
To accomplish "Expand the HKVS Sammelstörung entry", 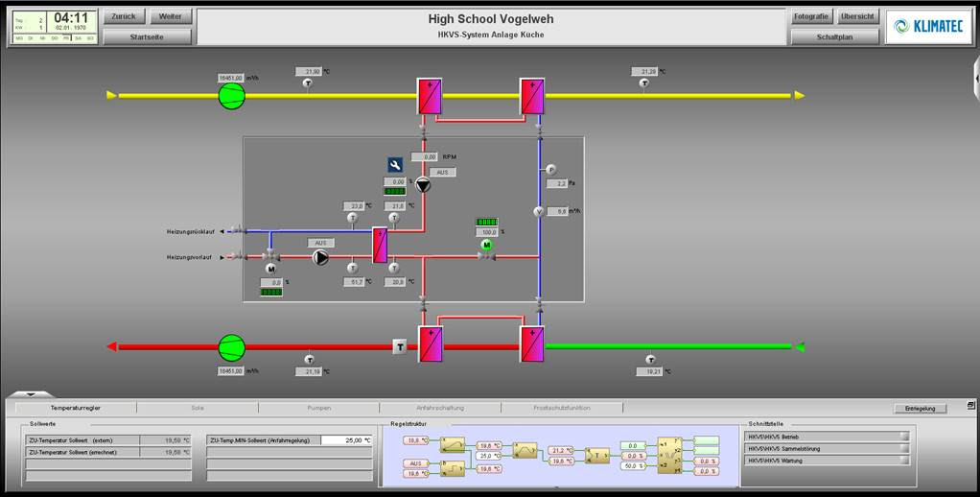I will (x=903, y=448).
